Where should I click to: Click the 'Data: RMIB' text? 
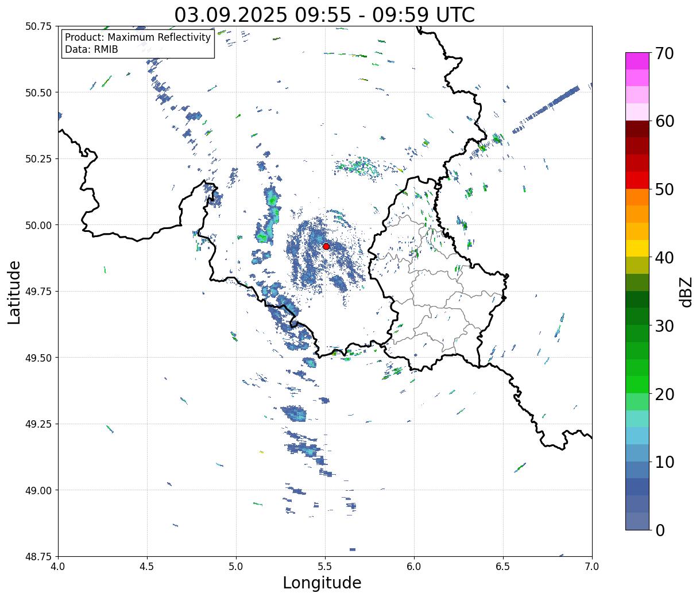click(x=91, y=50)
